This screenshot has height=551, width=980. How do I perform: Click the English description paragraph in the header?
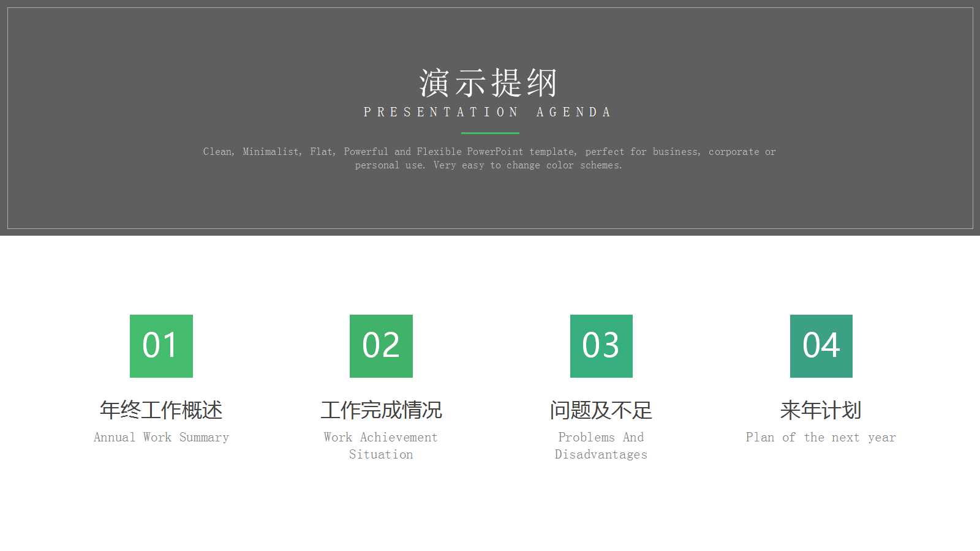point(489,158)
